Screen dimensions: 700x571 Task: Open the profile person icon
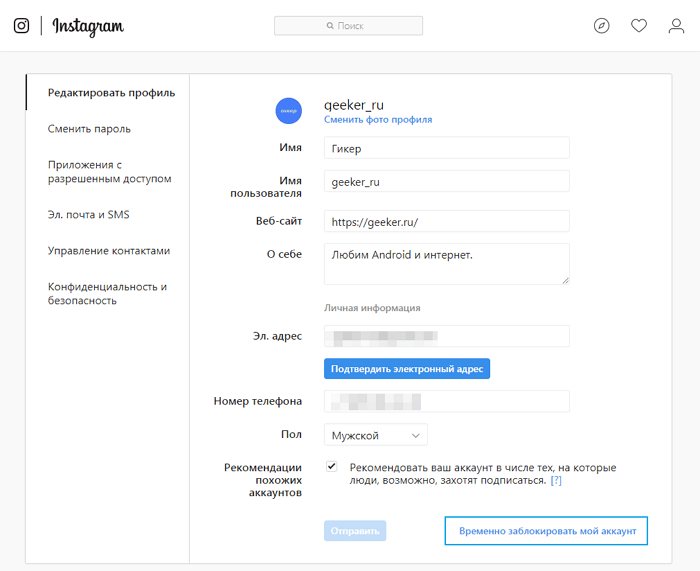coord(677,26)
